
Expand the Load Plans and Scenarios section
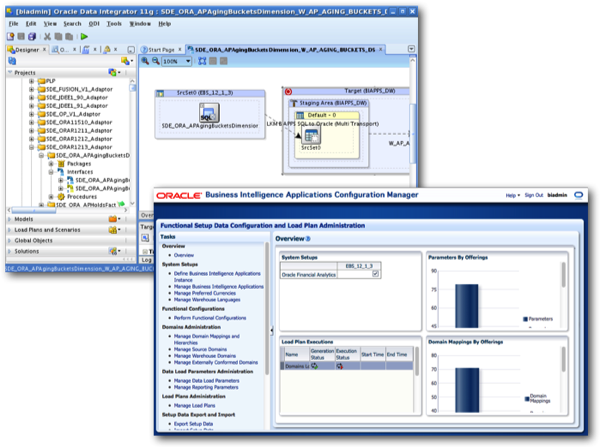click(x=10, y=230)
